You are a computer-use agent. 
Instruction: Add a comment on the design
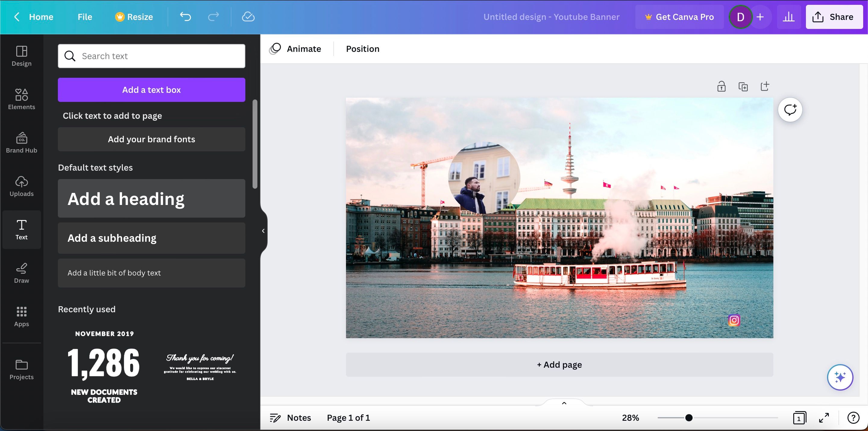coord(790,109)
